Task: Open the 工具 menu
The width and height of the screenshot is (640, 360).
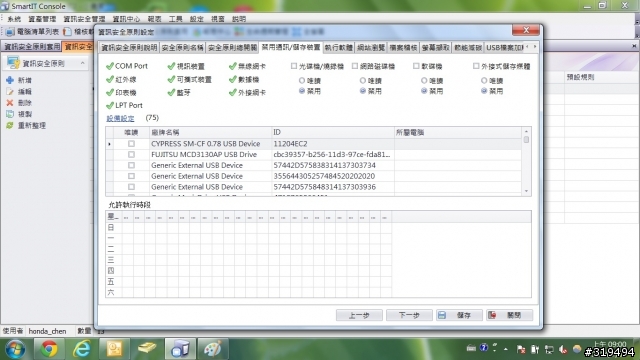Action: 176,19
